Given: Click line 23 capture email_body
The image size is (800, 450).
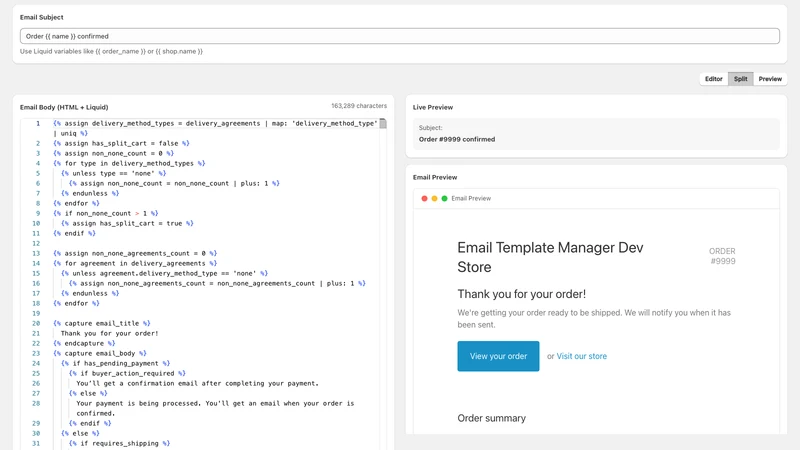Looking at the screenshot, I should 99,353.
